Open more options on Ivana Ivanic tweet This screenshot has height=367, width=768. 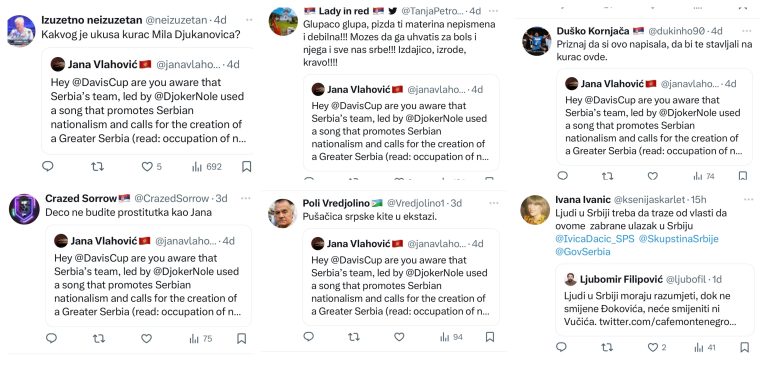click(749, 199)
